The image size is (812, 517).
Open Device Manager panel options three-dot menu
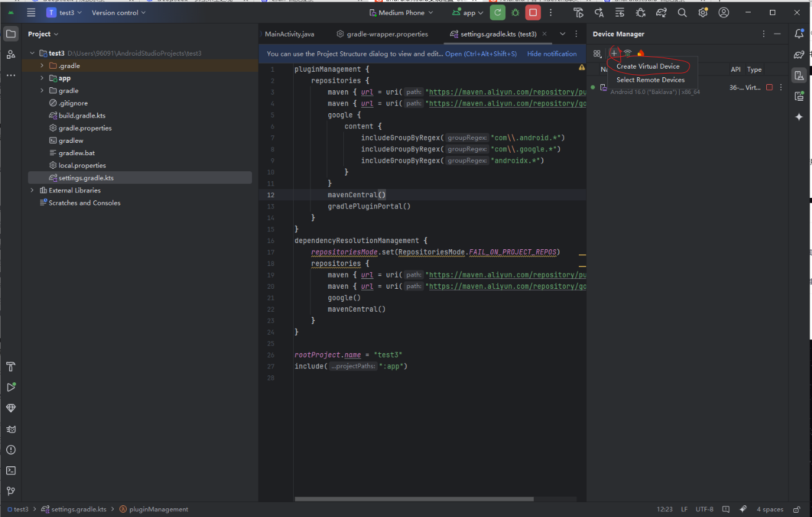[764, 34]
